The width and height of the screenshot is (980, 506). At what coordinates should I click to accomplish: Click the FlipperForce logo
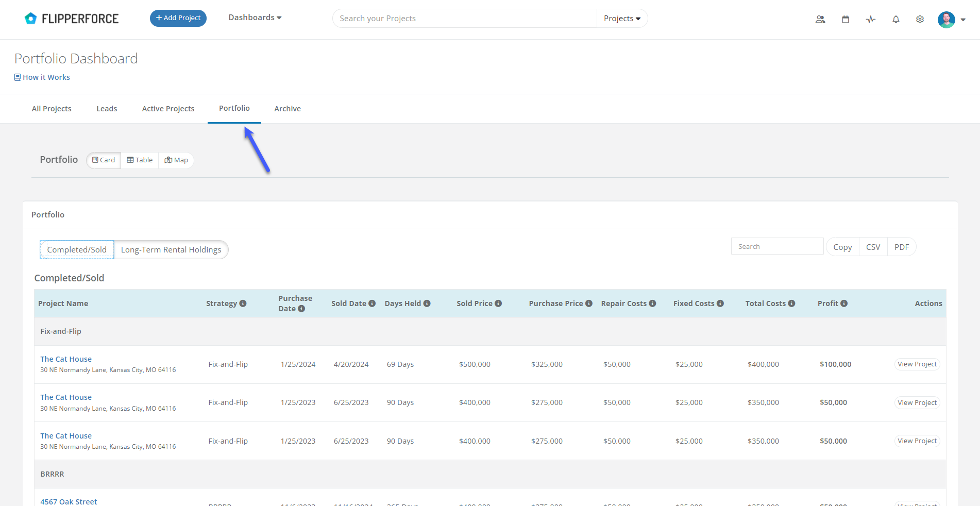pyautogui.click(x=71, y=19)
